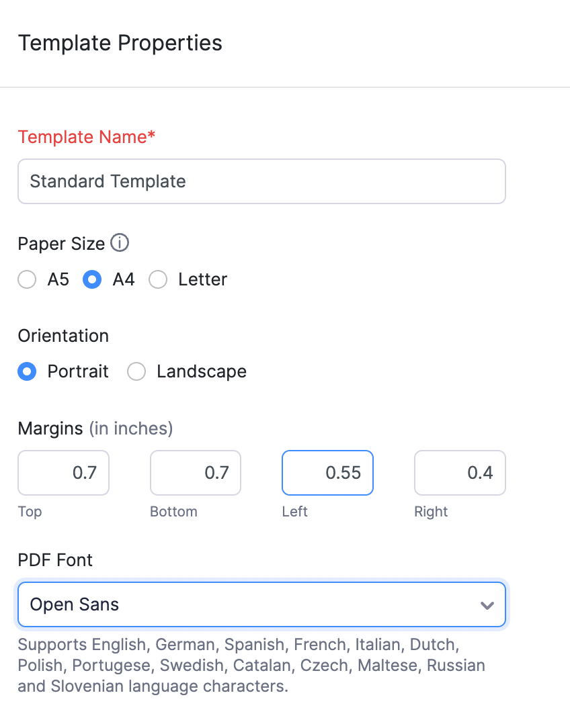Select the Left margin value 0.55
This screenshot has width=570, height=728.
(327, 473)
